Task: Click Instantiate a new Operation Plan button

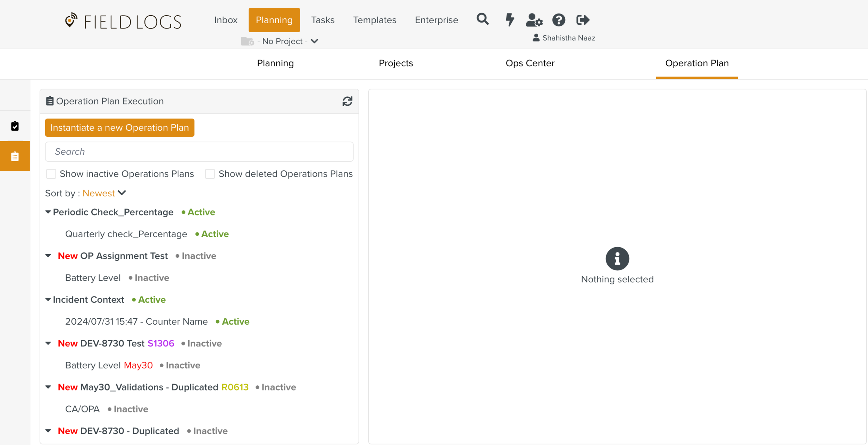Action: click(x=119, y=128)
